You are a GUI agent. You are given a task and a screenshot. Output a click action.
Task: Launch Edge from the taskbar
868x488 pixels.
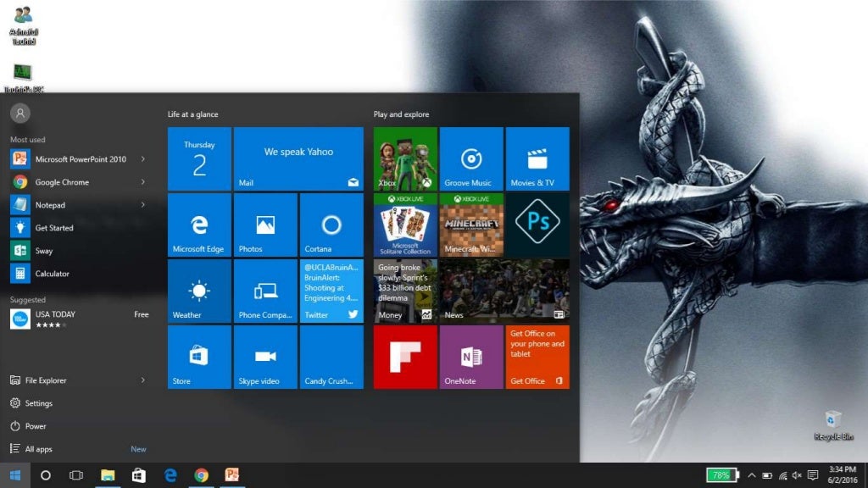pyautogui.click(x=170, y=475)
